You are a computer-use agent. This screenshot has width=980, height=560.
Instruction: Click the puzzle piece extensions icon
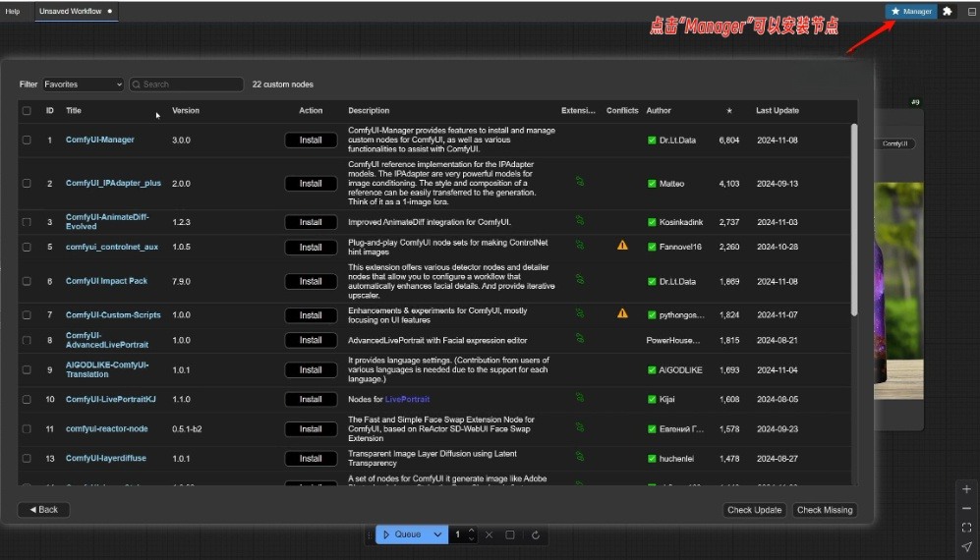pos(947,12)
